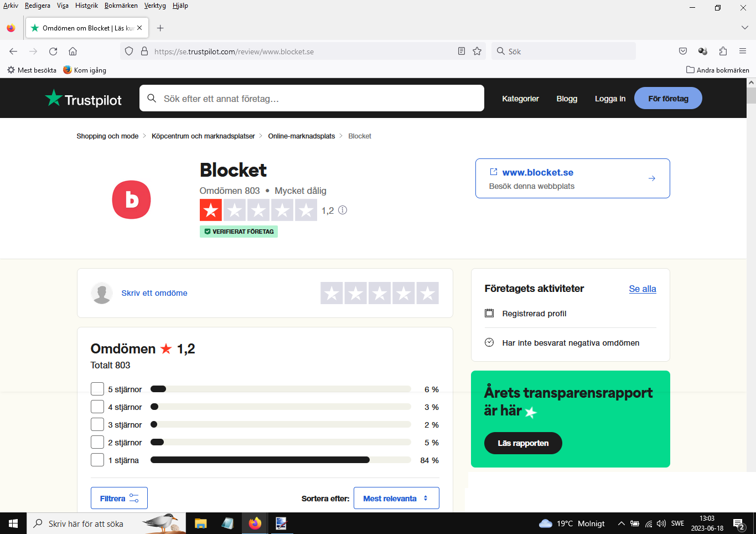Screen dimensions: 756x534
Task: Open the Bokmärken menu
Action: coord(121,6)
